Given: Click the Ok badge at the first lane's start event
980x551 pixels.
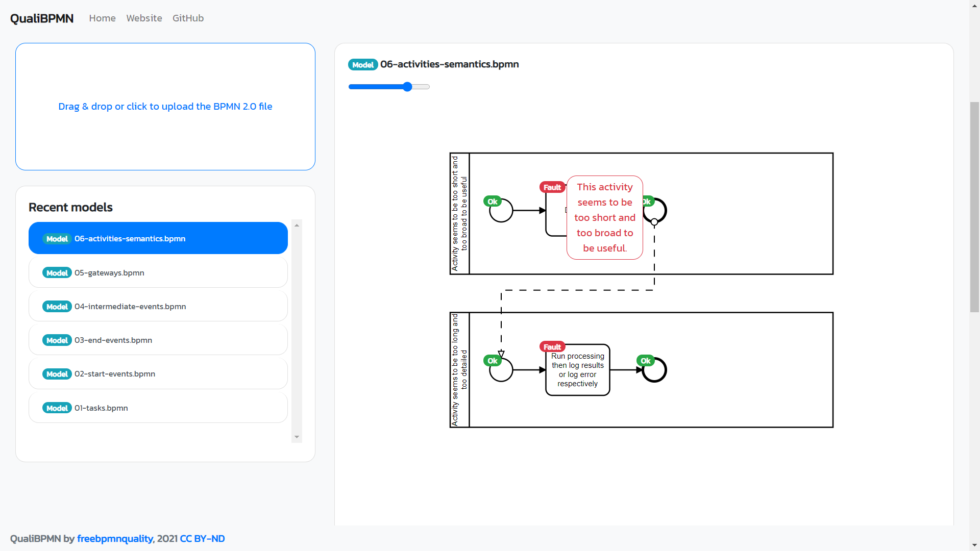Looking at the screenshot, I should (493, 202).
